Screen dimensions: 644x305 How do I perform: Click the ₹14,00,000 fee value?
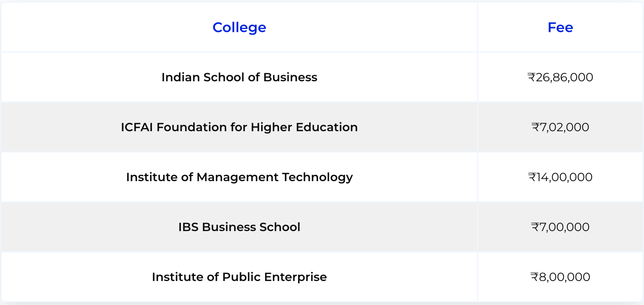[560, 177]
